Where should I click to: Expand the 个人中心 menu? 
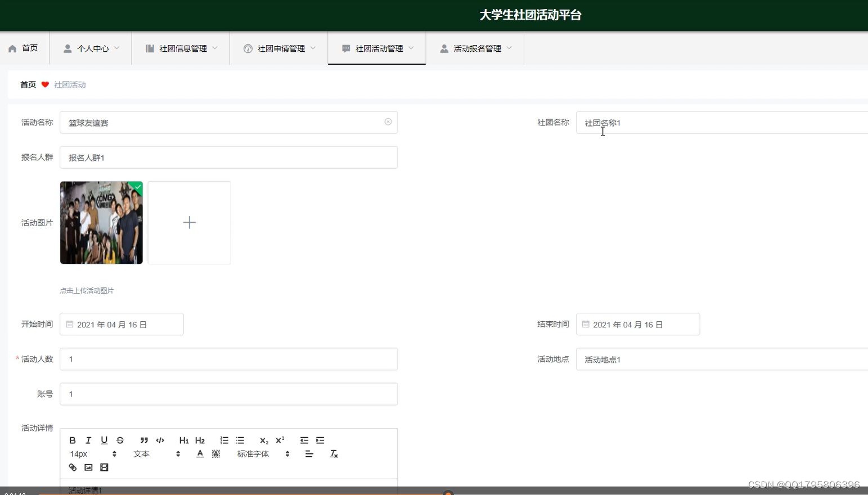(x=91, y=48)
